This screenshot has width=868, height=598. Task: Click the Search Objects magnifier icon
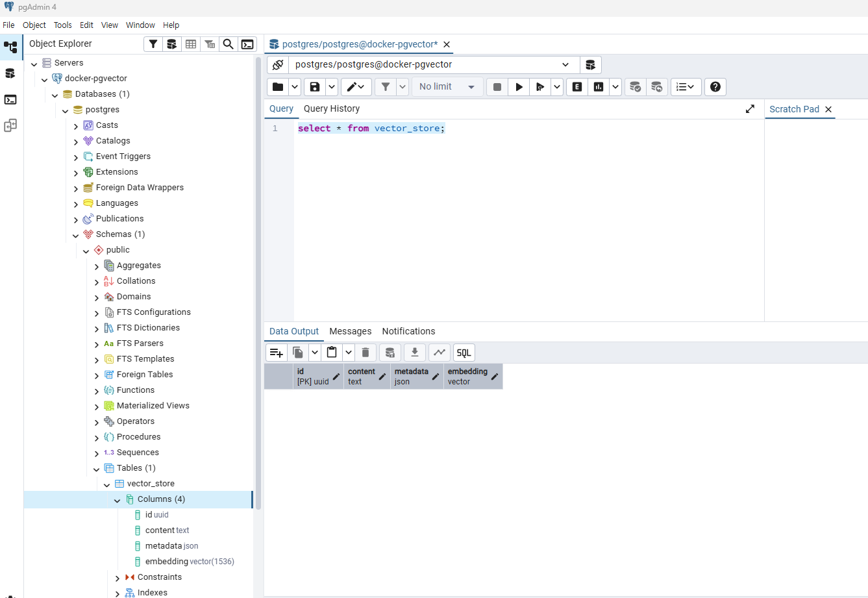coord(229,44)
